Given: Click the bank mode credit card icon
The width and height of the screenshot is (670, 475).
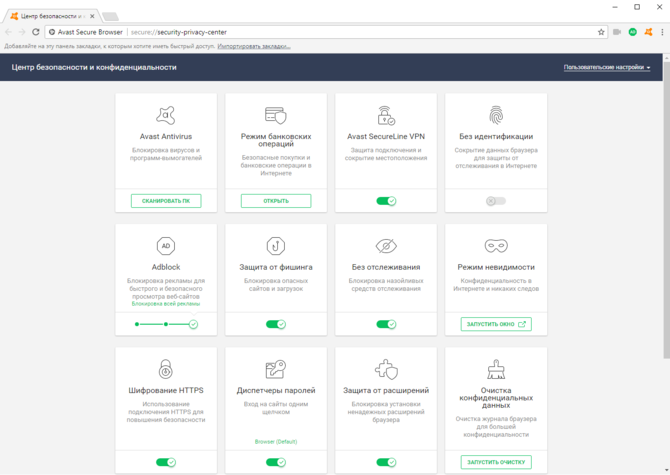Looking at the screenshot, I should pos(276,116).
